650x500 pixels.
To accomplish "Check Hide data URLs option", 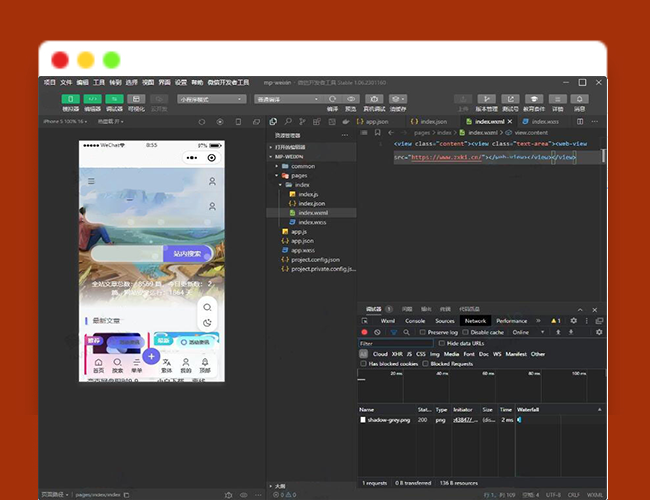I will tap(442, 343).
